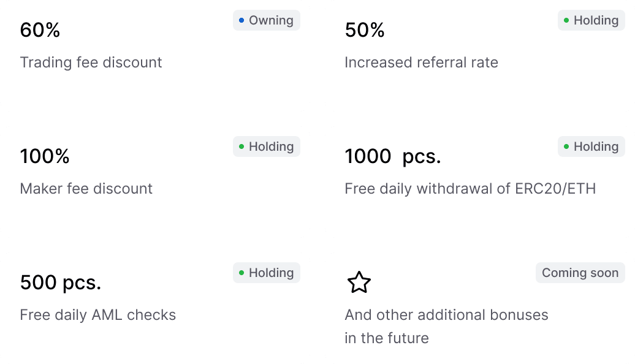This screenshot has height=364, width=635.
Task: Click the Coming soon badge
Action: 580,273
